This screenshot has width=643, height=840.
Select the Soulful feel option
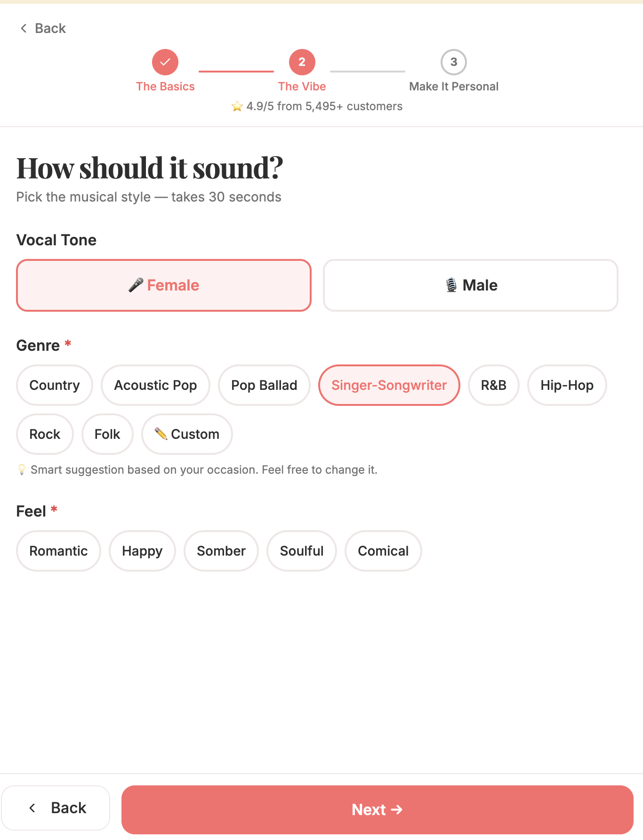click(x=301, y=550)
